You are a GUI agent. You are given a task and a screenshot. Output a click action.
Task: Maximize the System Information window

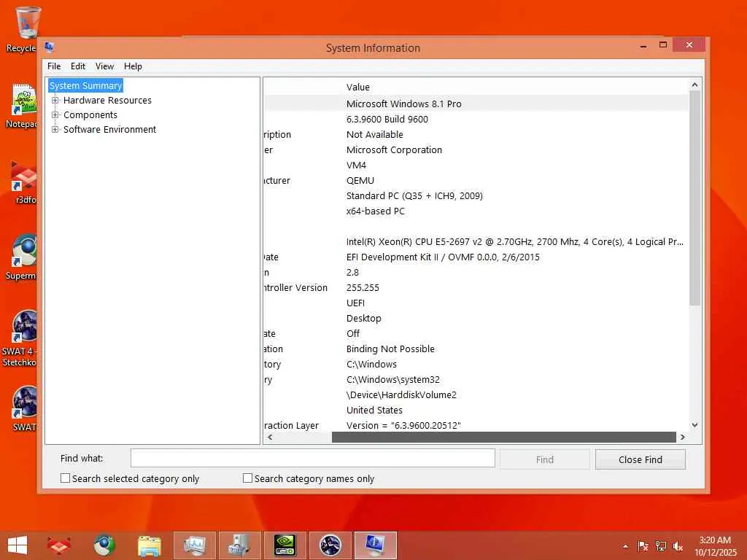[x=662, y=44]
